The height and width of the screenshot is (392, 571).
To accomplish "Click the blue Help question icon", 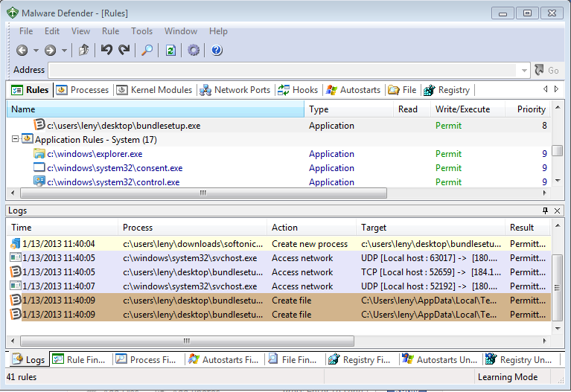I will coord(217,51).
